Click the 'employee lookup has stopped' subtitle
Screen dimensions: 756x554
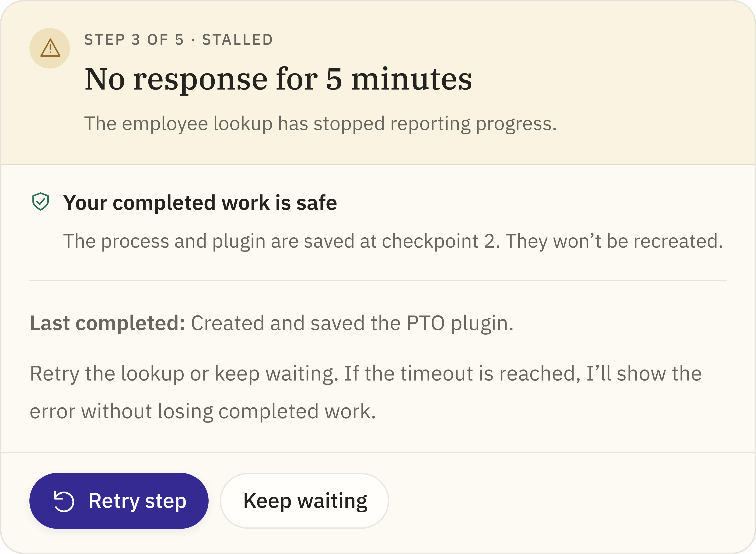[x=320, y=124]
